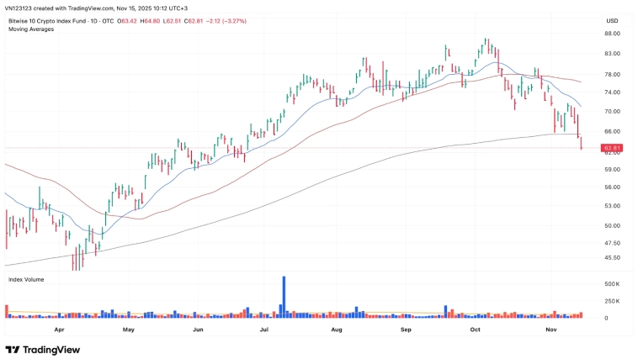This screenshot has width=638, height=364.
Task: Click the tallest blue volume bar in July
Action: tap(284, 297)
